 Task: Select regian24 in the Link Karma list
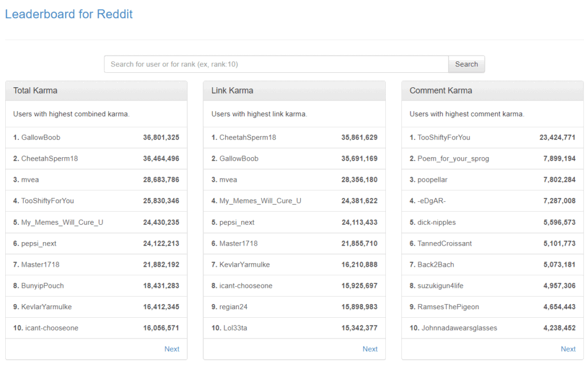(233, 307)
